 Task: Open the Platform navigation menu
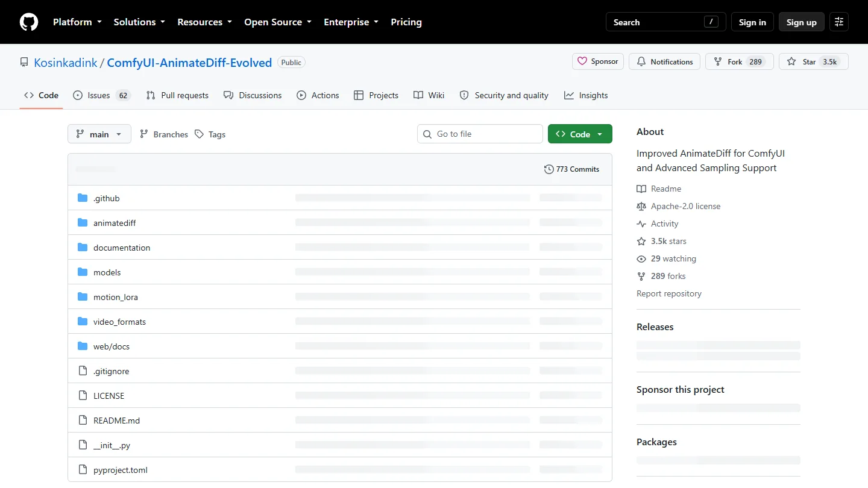[77, 22]
